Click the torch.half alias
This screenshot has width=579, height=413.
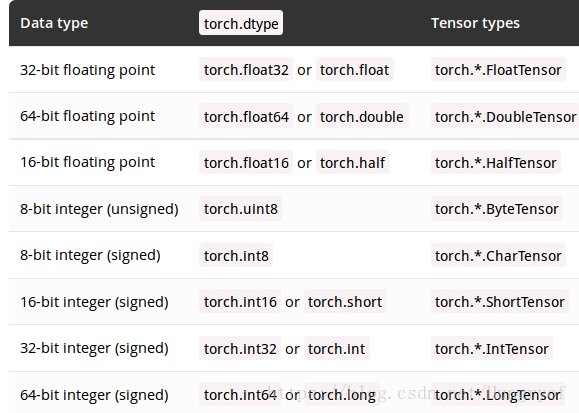pyautogui.click(x=353, y=163)
